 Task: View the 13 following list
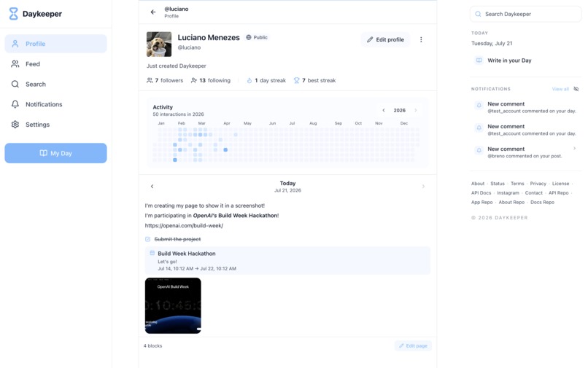coord(211,81)
